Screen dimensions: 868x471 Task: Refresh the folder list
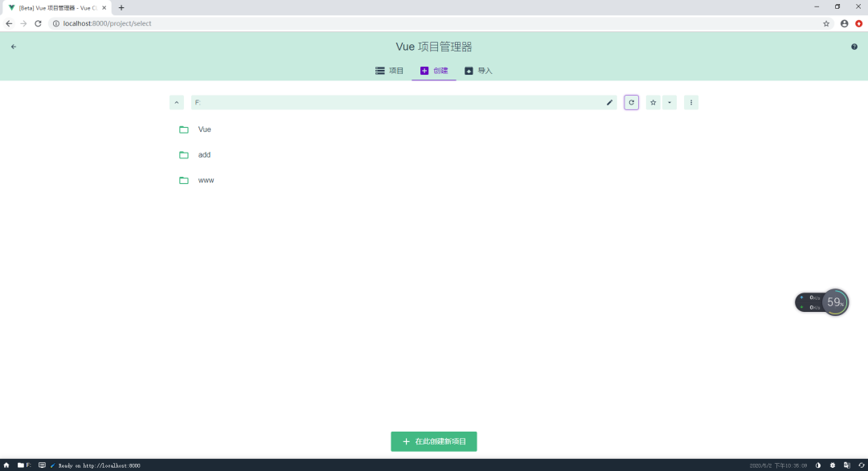click(632, 103)
